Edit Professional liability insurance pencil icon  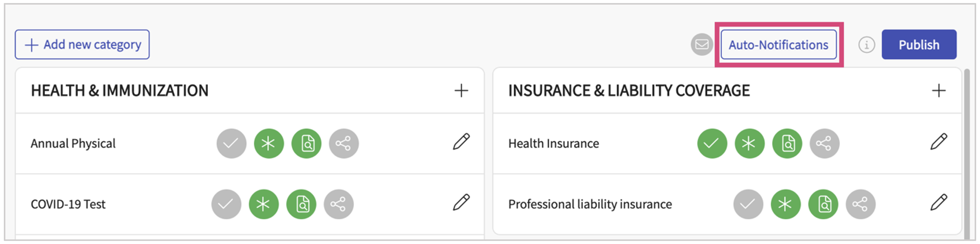[939, 203]
